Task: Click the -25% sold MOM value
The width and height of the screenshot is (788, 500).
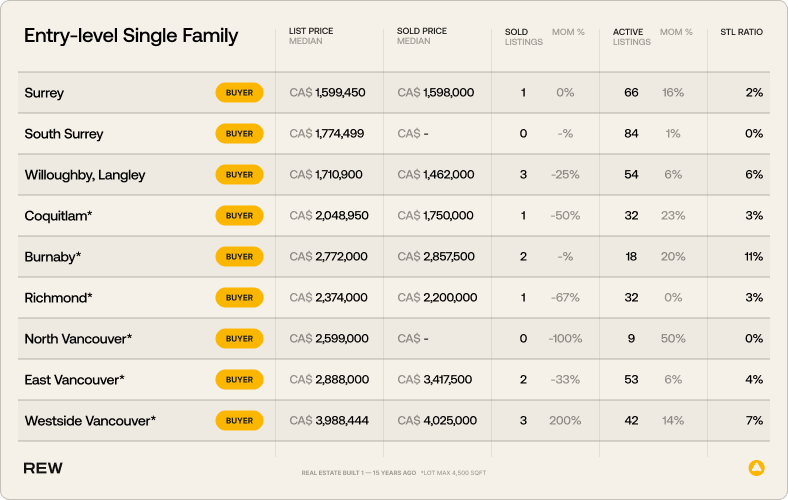Action: (565, 174)
